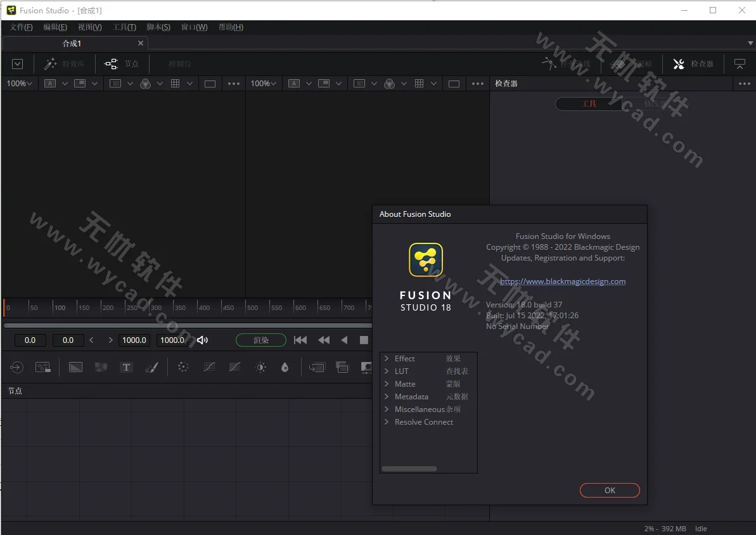Select the Paint tool icon
Viewport: 756px width, 535px height.
click(151, 367)
